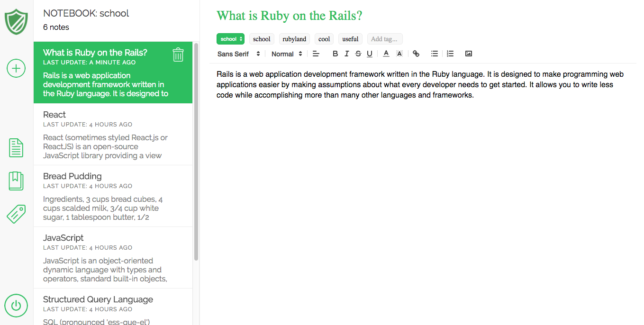
Task: Click the school tag
Action: tap(262, 39)
